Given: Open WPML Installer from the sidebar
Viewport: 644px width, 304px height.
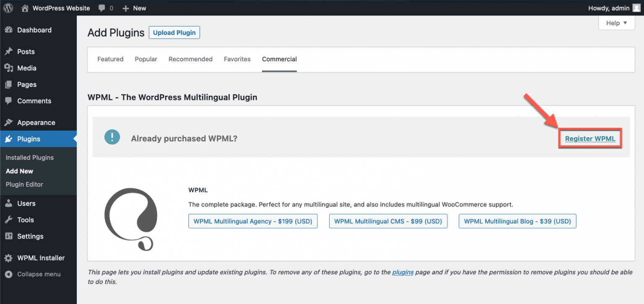Looking at the screenshot, I should [x=41, y=257].
